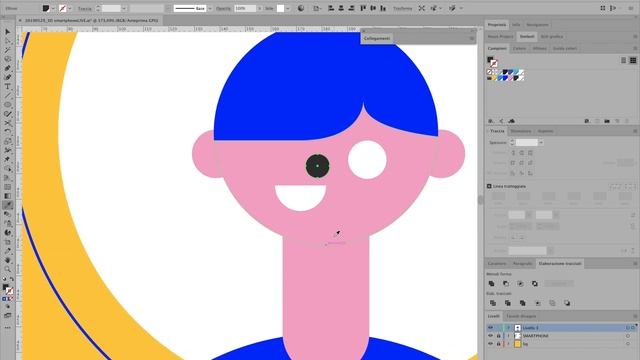Viewport: 640px width, 360px height.
Task: Select the Pen tool
Action: (x=8, y=68)
